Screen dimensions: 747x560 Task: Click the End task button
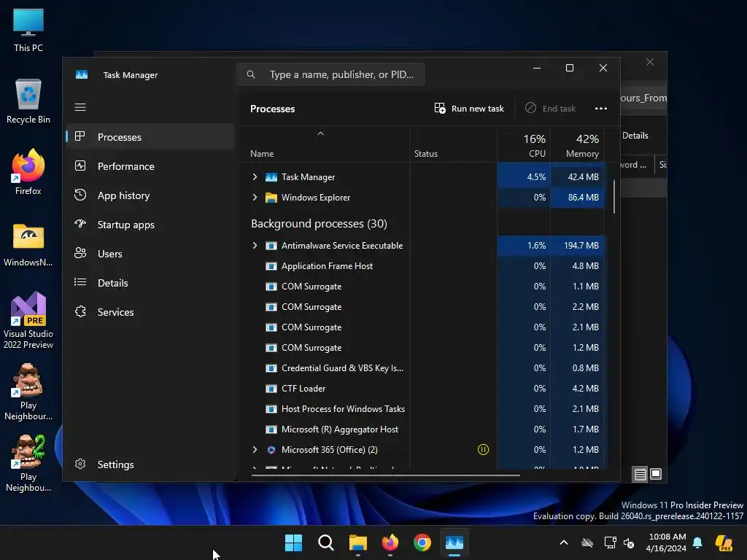550,109
